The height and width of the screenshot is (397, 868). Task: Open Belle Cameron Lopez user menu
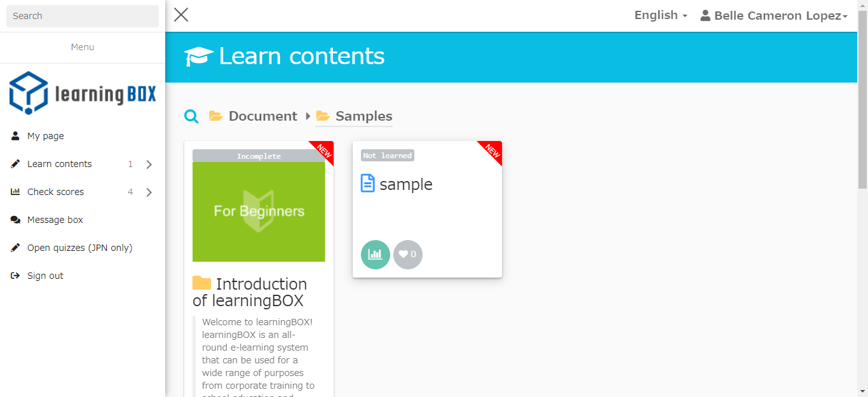(x=774, y=16)
